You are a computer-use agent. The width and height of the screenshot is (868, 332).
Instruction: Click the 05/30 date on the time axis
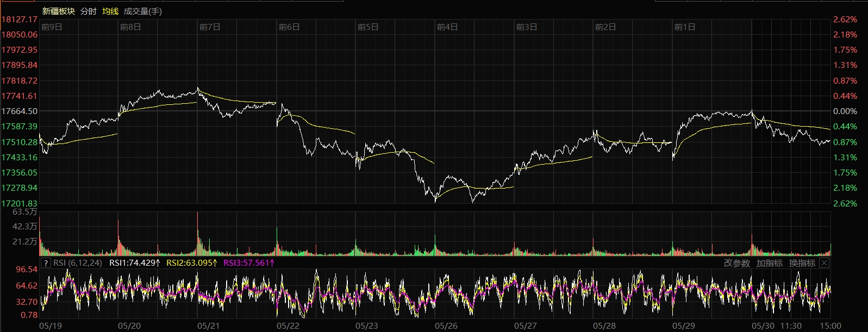click(x=763, y=326)
